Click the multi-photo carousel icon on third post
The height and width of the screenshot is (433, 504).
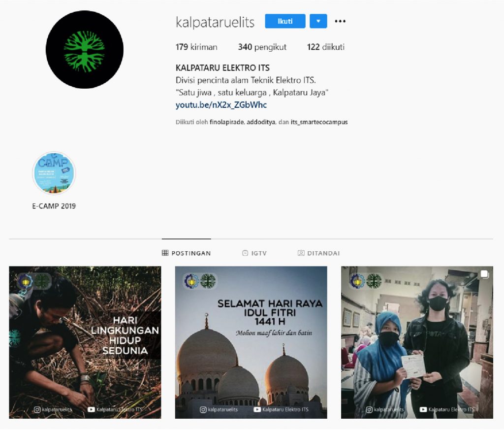[484, 274]
